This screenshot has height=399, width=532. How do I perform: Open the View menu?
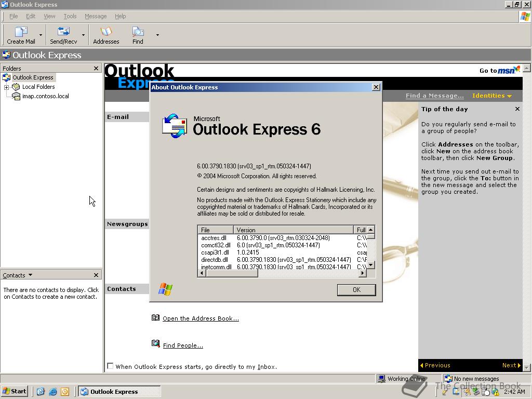click(49, 16)
